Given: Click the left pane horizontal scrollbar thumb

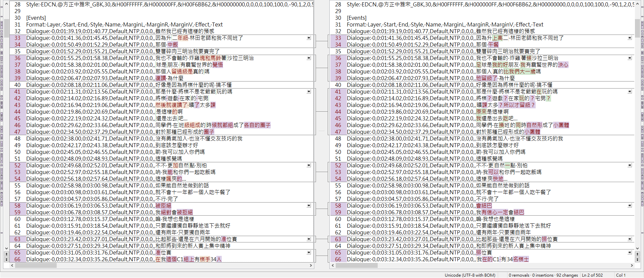Looking at the screenshot, I should pos(36,265).
